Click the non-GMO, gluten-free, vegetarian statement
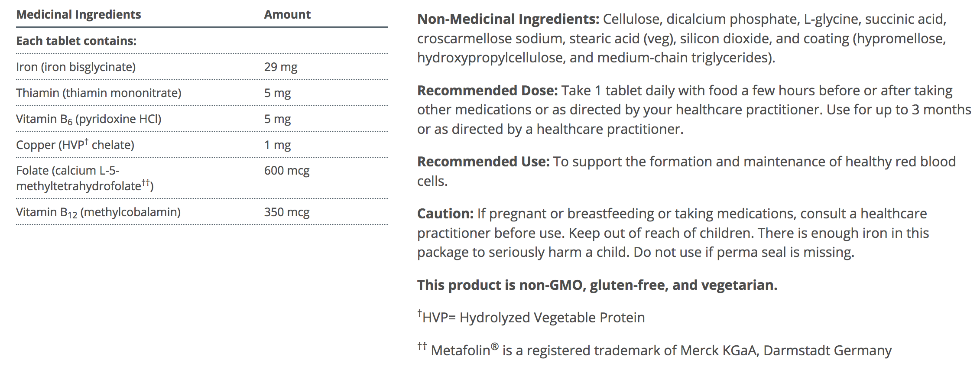Screen dimensions: 980x370 597,286
